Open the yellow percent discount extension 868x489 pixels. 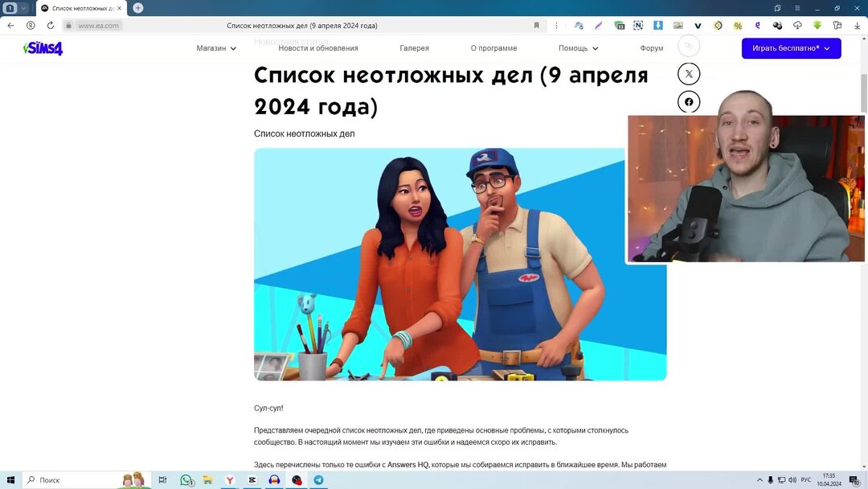pyautogui.click(x=737, y=26)
